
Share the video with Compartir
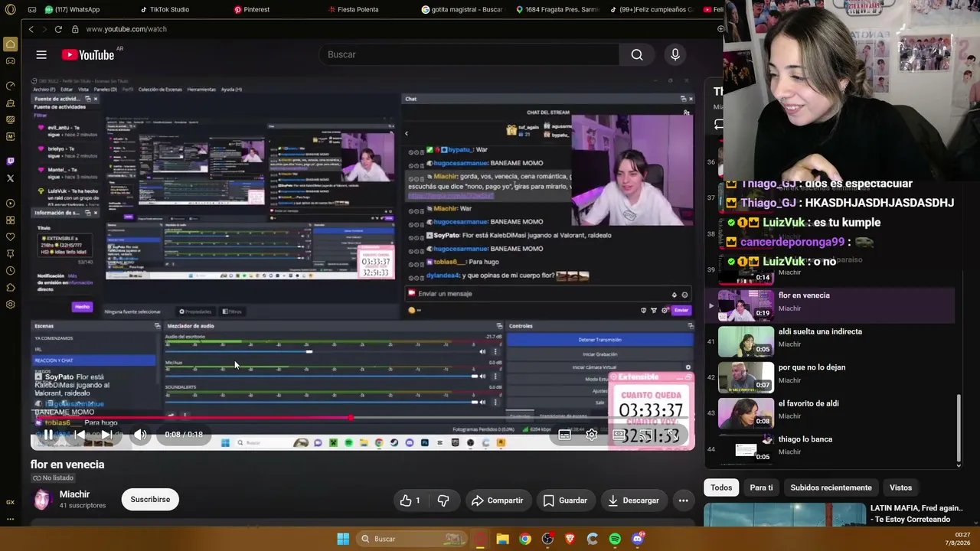[x=498, y=500]
